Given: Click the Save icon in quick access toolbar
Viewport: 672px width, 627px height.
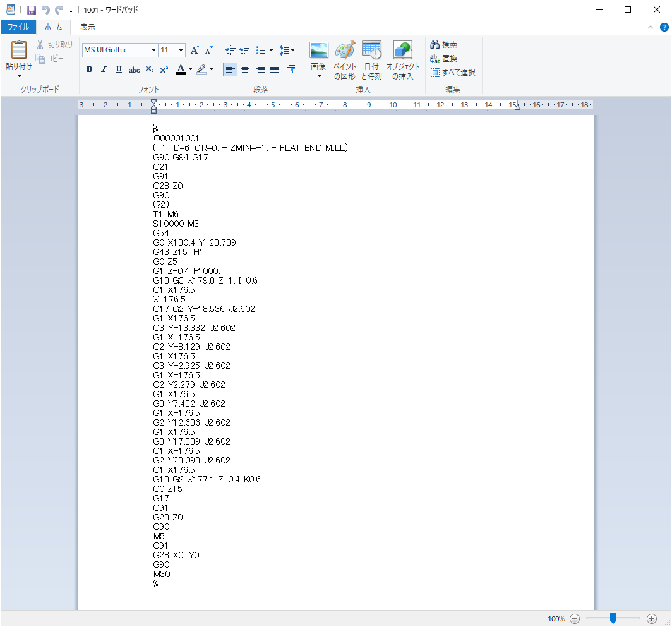Looking at the screenshot, I should [x=32, y=10].
